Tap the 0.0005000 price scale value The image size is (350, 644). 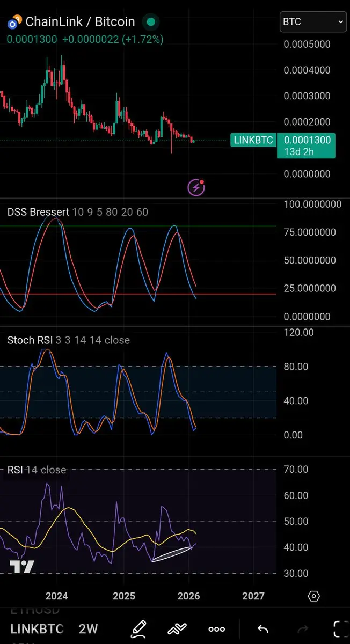307,44
